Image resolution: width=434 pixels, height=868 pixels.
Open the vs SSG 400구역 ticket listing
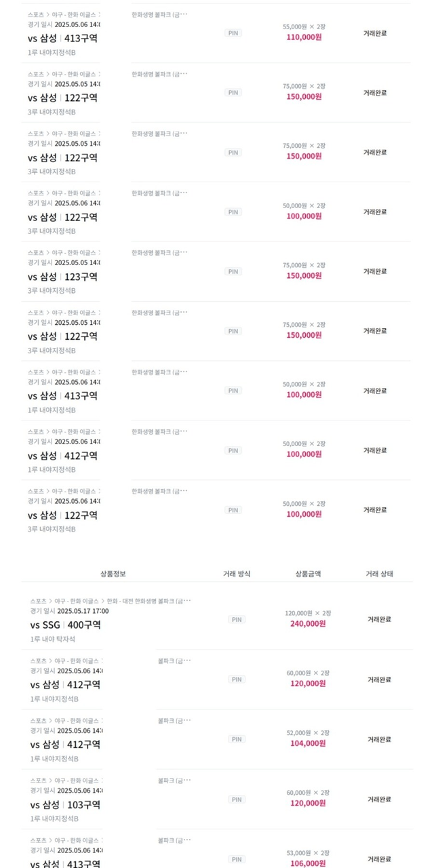pos(65,625)
